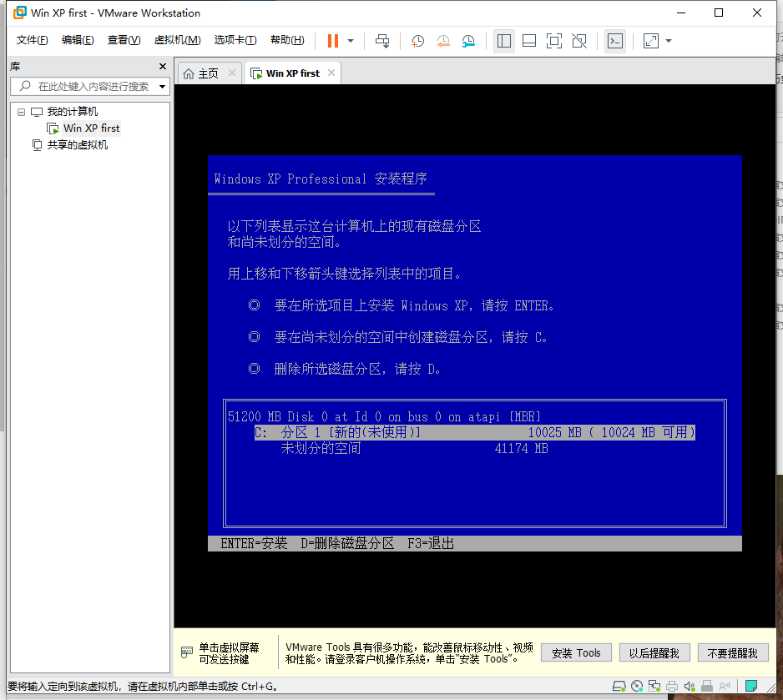Select 我的计算机 in the library tree
This screenshot has height=700, width=783.
click(73, 112)
